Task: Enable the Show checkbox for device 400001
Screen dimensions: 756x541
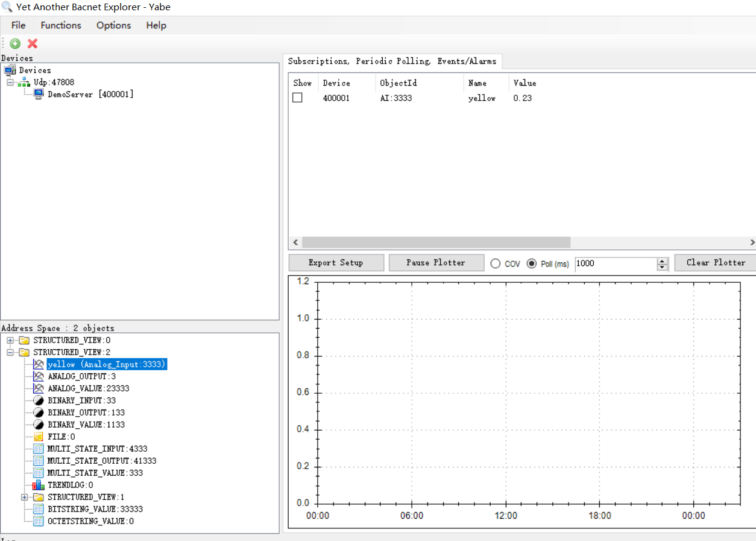Action: [297, 97]
